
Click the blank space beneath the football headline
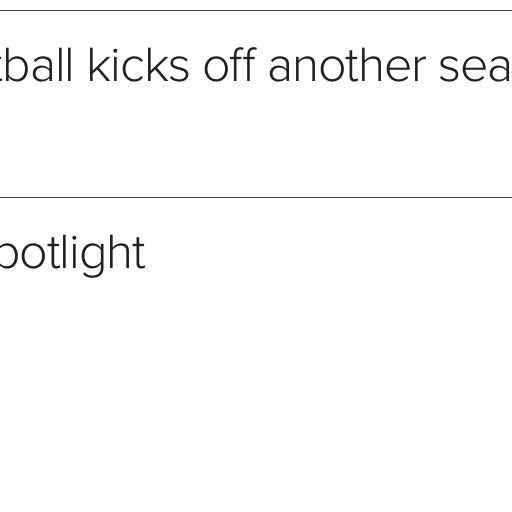(x=256, y=140)
